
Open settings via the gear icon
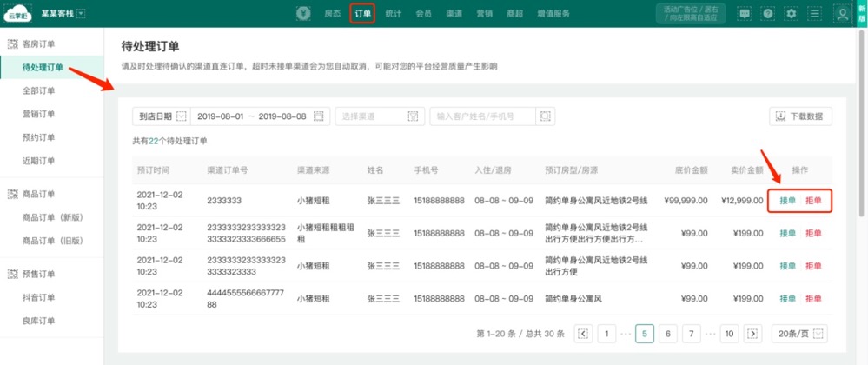tap(791, 14)
